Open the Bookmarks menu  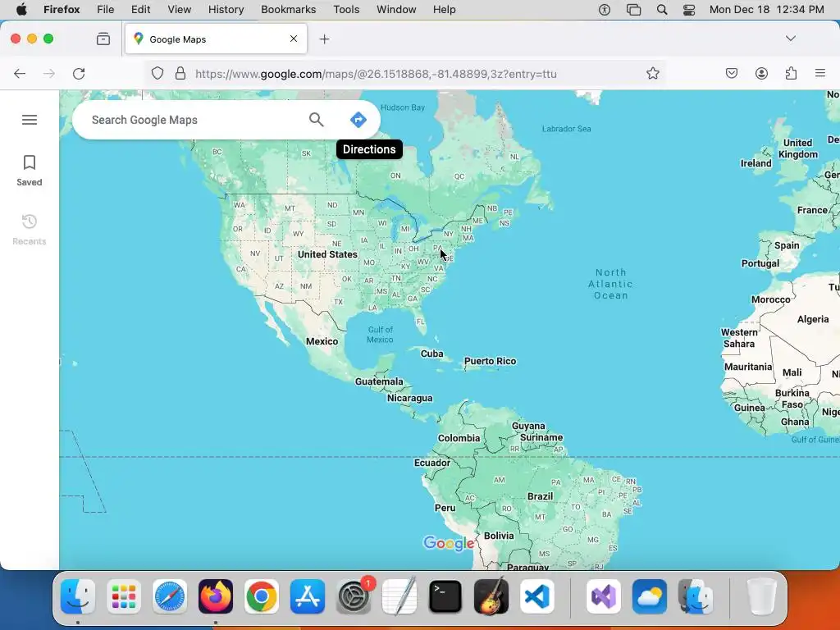288,10
